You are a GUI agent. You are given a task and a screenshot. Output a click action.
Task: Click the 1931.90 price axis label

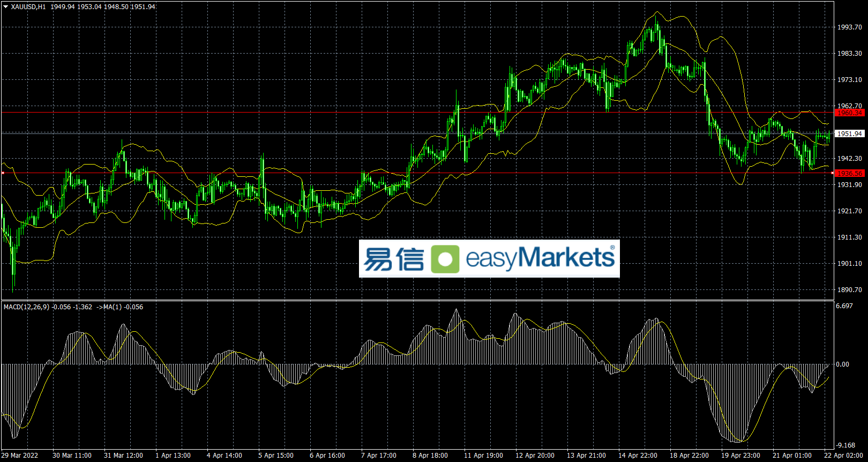click(x=850, y=185)
